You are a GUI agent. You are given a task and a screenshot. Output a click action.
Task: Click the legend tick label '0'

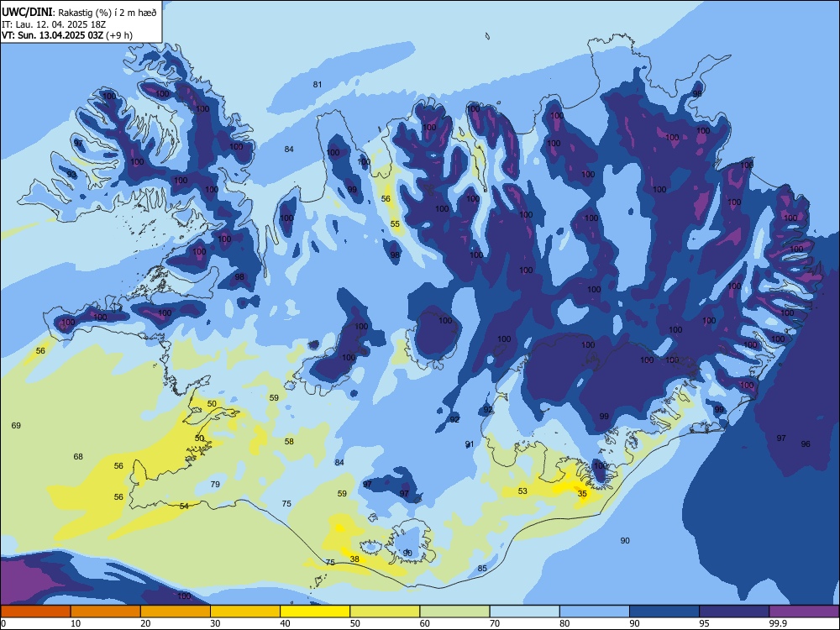pos(3,623)
